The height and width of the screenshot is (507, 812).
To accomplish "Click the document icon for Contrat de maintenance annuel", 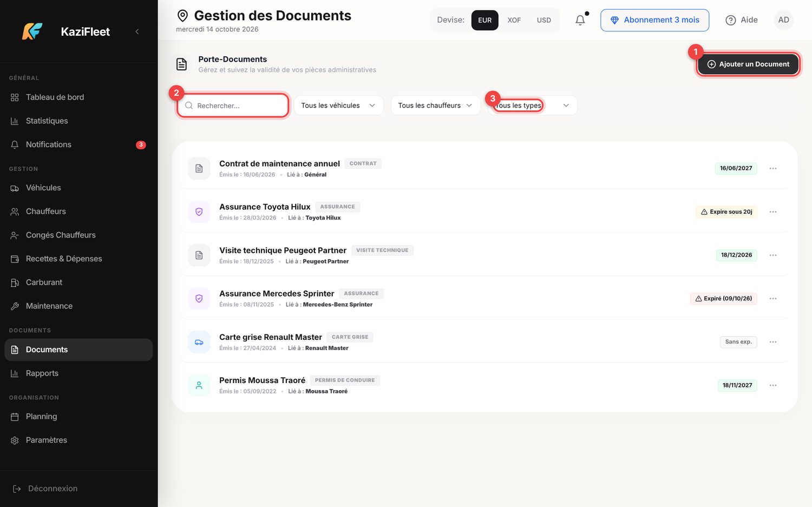I will coord(199,168).
